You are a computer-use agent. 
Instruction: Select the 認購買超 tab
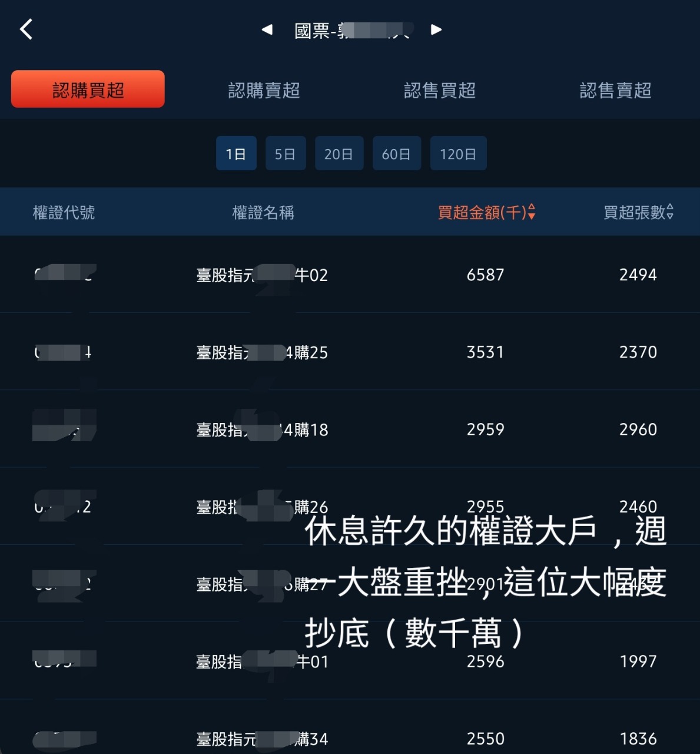[x=88, y=89]
